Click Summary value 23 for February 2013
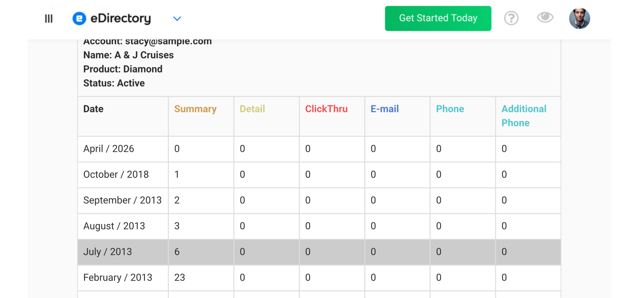The height and width of the screenshot is (298, 644). tap(179, 278)
